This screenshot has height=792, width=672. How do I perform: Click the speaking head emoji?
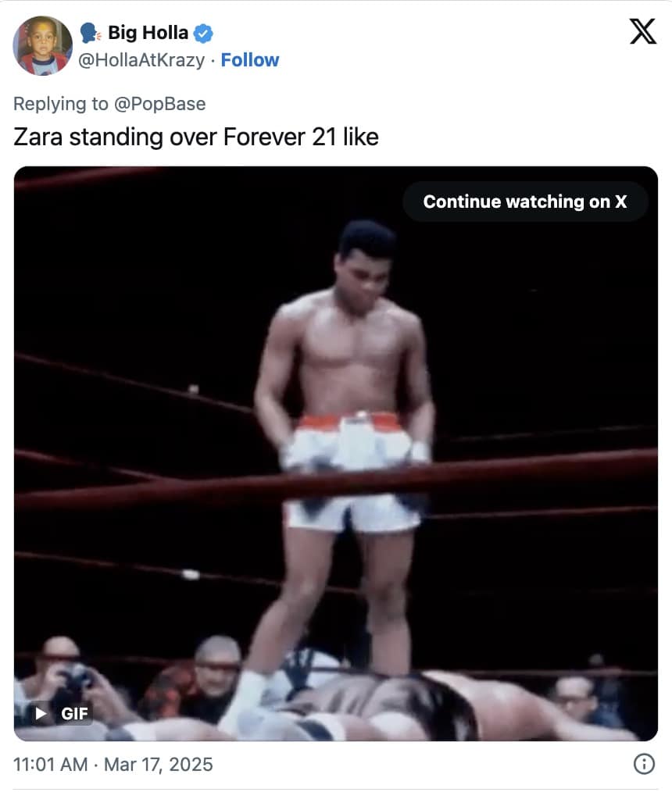(x=91, y=33)
